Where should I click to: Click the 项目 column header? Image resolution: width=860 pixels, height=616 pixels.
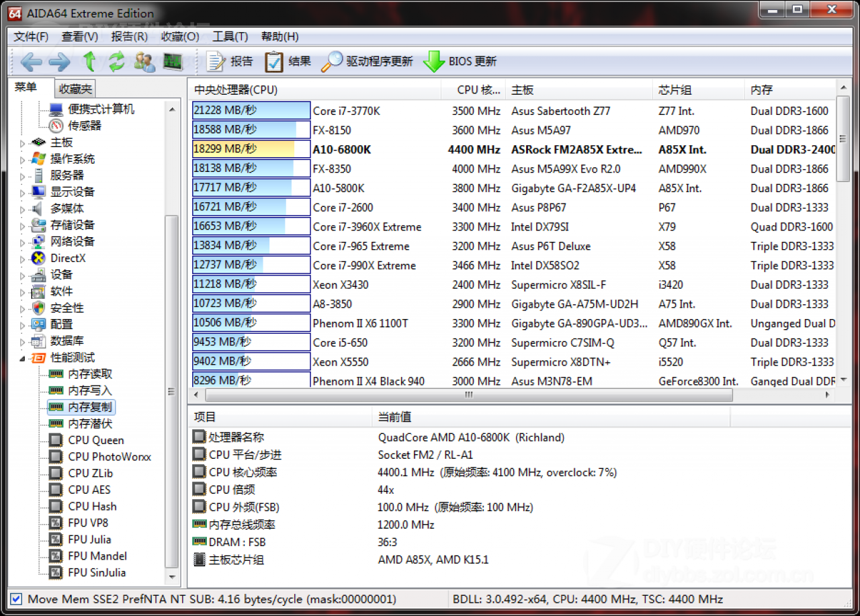[x=279, y=417]
